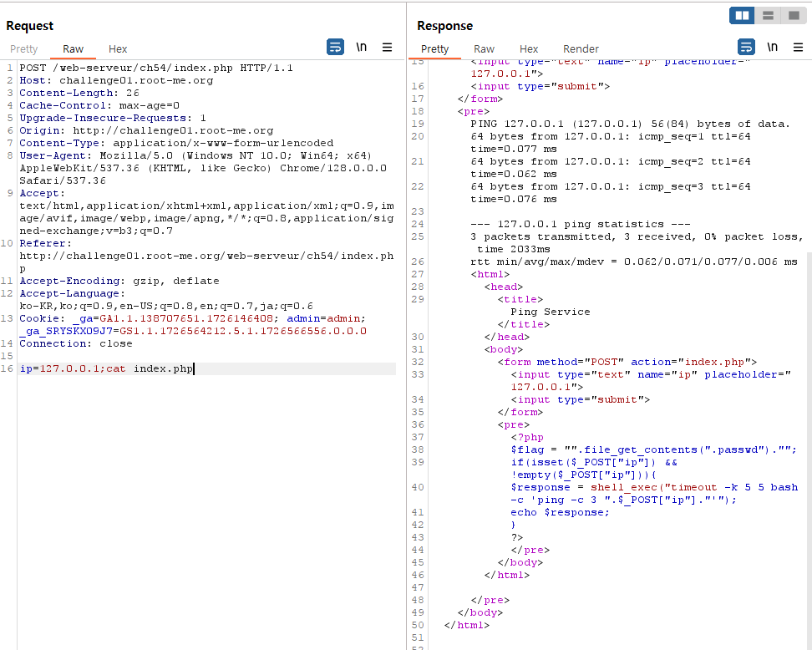Toggle word wrap icon in Request panel

(x=335, y=47)
